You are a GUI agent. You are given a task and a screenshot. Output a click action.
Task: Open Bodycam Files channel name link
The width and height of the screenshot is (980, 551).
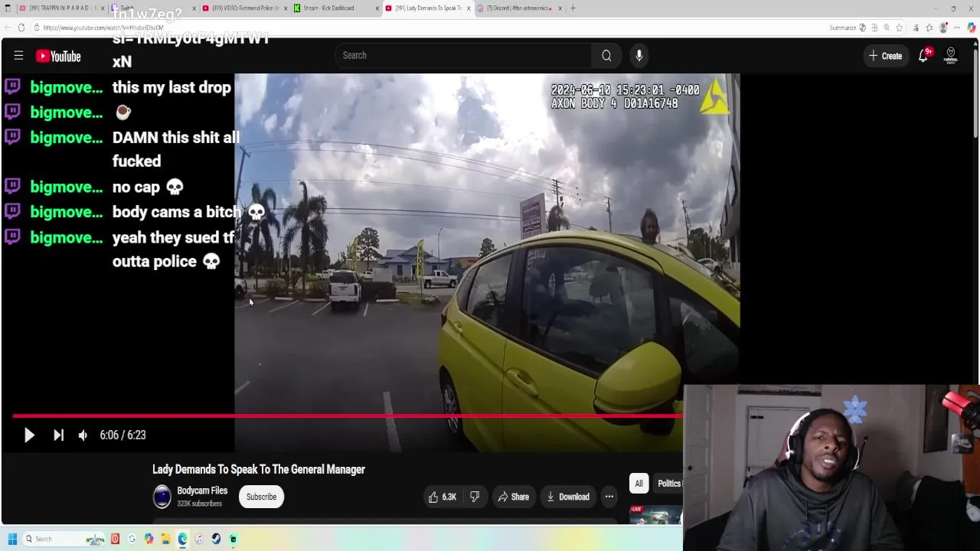pyautogui.click(x=202, y=491)
